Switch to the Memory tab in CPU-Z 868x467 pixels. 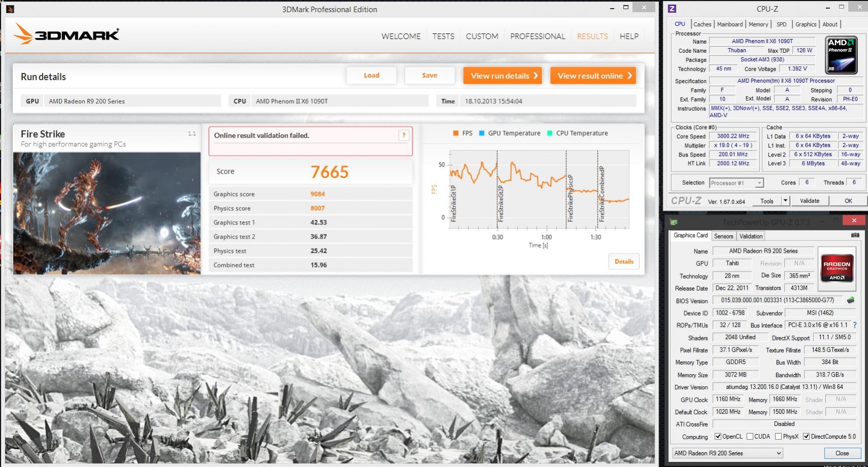[x=758, y=24]
